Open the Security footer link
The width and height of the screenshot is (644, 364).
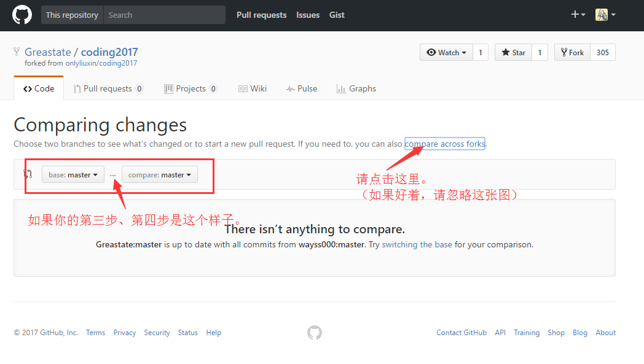point(157,333)
